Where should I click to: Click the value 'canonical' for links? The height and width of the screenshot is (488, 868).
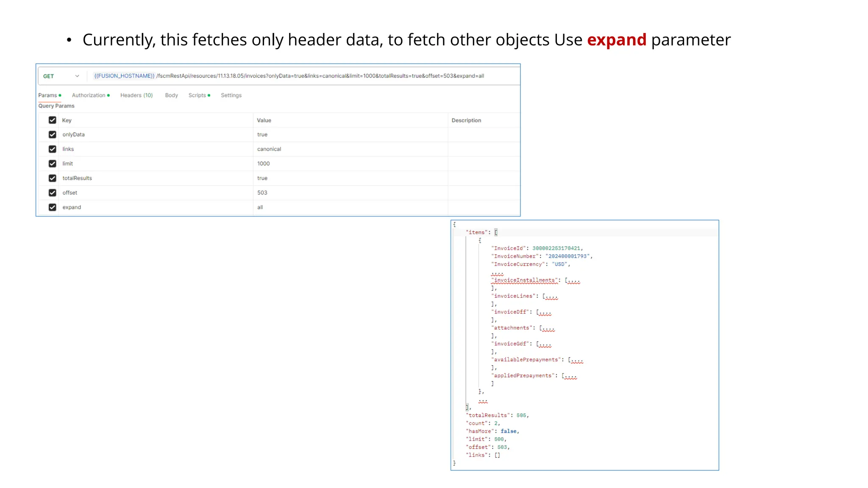click(x=269, y=149)
